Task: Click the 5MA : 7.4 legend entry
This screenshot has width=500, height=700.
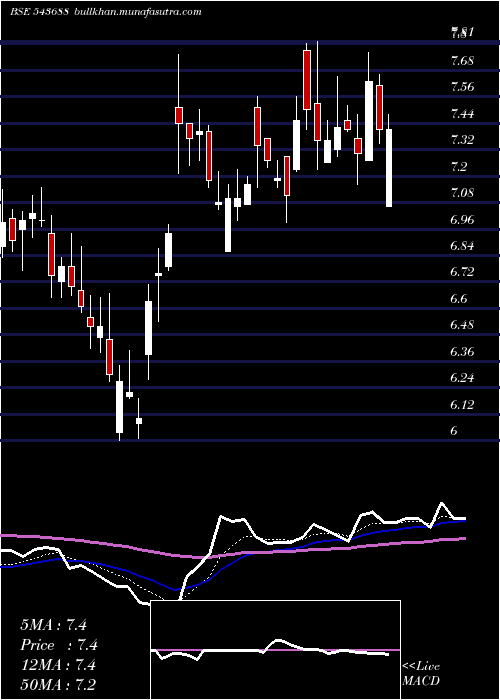Action: pos(54,625)
